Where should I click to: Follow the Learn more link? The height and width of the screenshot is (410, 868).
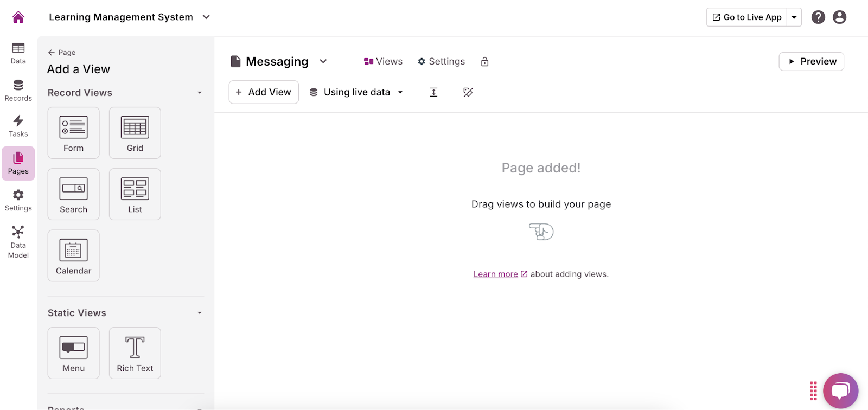tap(495, 274)
